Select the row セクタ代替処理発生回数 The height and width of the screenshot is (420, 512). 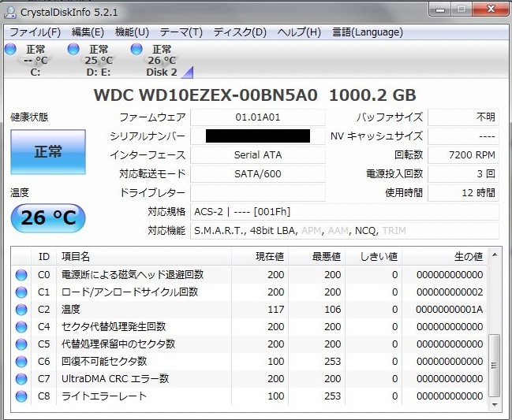click(x=250, y=327)
